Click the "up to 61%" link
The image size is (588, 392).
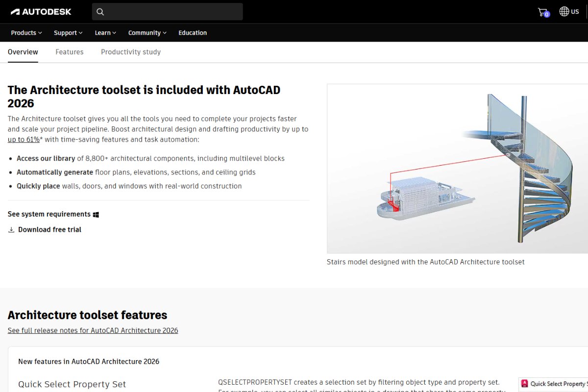[24, 140]
